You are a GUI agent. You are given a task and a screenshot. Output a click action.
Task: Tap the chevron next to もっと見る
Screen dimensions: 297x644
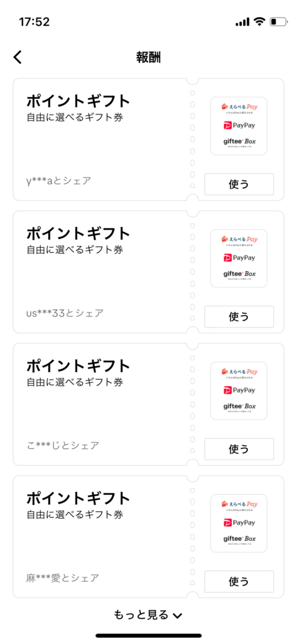177,615
